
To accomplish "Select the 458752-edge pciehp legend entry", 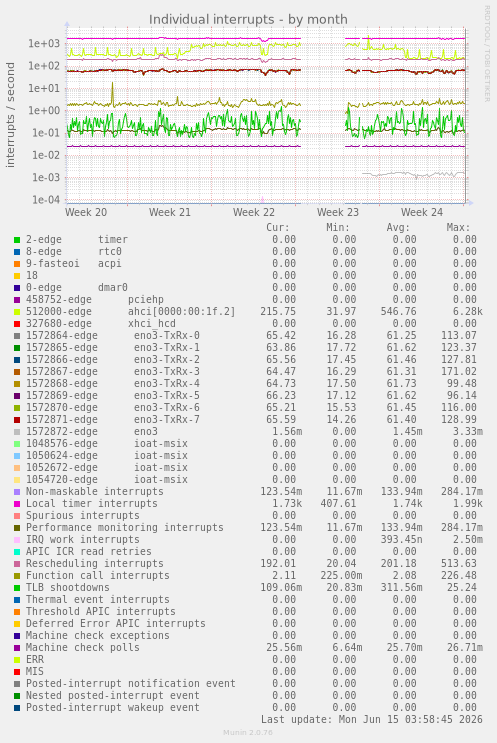I will (x=95, y=299).
